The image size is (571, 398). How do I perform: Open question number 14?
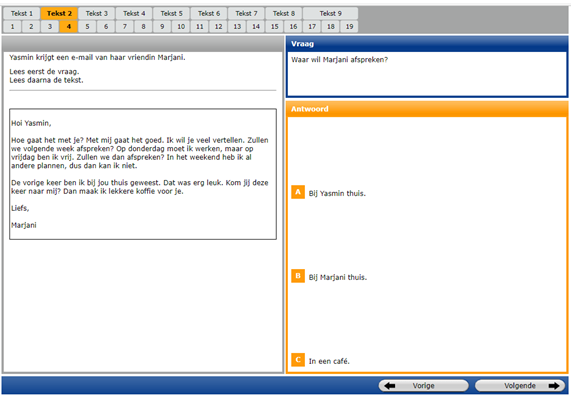tap(256, 27)
